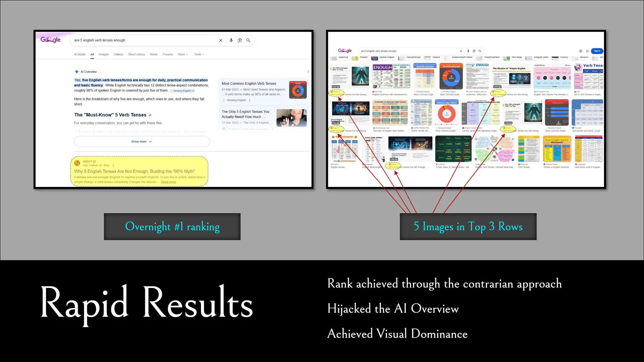Image resolution: width=644 pixels, height=362 pixels.
Task: Click magnifier search icon in left screenshot
Action: (x=249, y=40)
